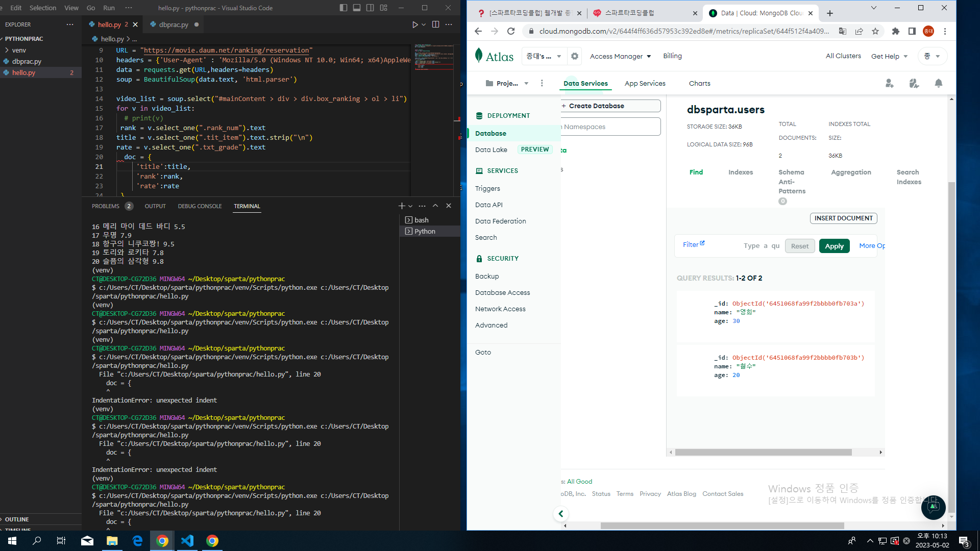Switch to the OUTPUT panel tab
This screenshot has width=980, height=551.
[x=155, y=206]
